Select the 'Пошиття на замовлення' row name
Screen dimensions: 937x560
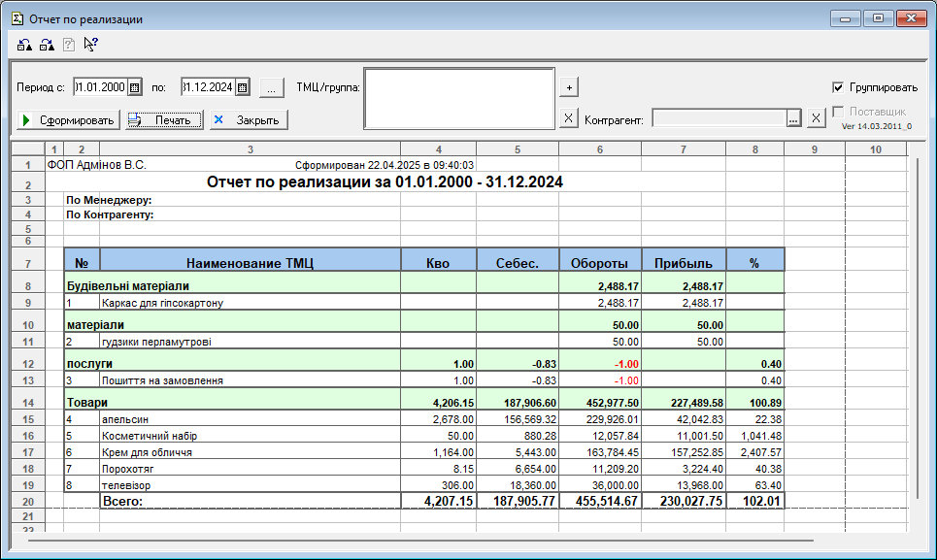[162, 380]
